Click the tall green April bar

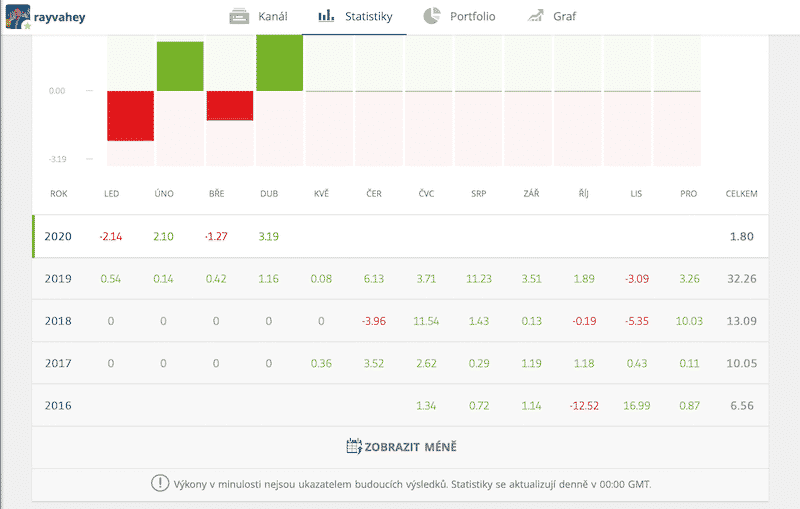point(279,62)
